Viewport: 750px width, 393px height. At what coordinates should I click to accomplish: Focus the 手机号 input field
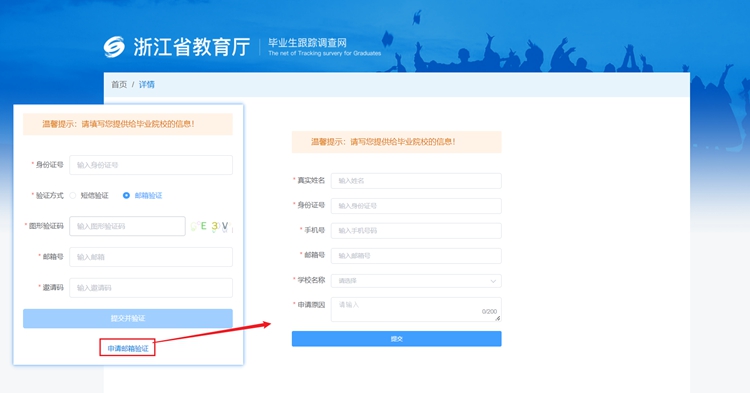pos(416,230)
